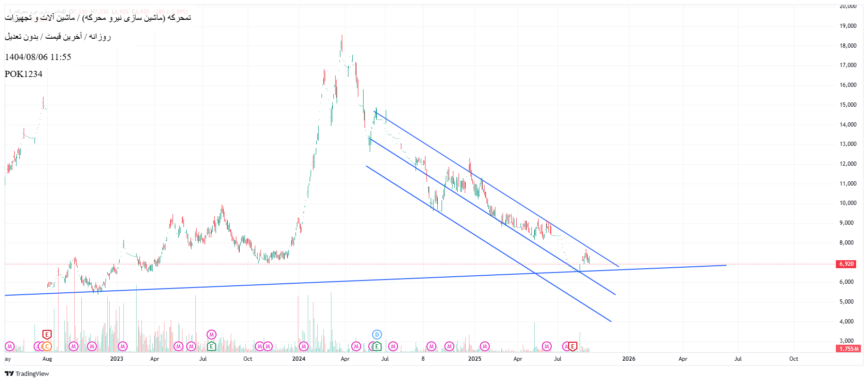Click the 18,000 level on price scale
Viewport: 868px width, 382px height.
tap(848, 46)
